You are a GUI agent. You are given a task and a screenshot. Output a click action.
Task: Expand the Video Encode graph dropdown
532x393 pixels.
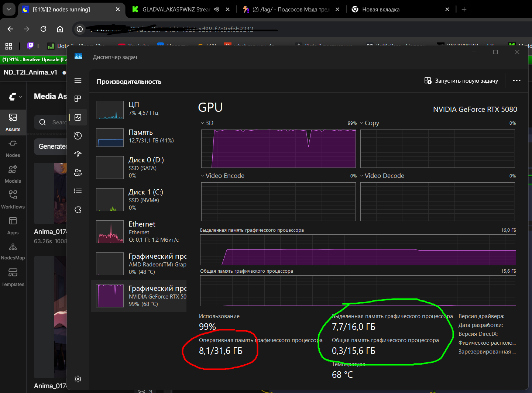point(202,176)
